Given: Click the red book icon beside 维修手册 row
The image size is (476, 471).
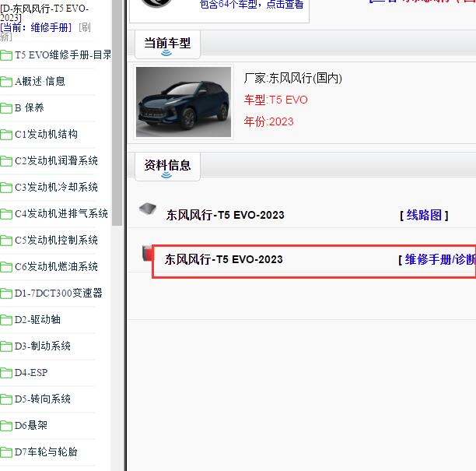Looking at the screenshot, I should click(148, 253).
